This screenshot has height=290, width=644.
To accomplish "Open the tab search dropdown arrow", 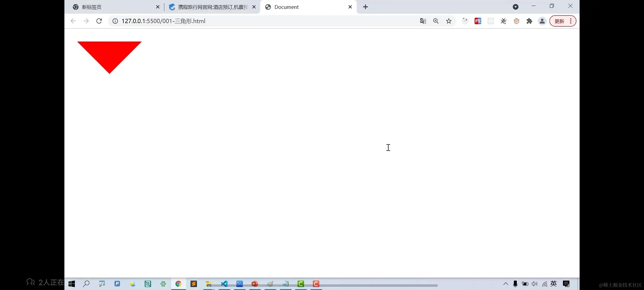I will [x=515, y=7].
